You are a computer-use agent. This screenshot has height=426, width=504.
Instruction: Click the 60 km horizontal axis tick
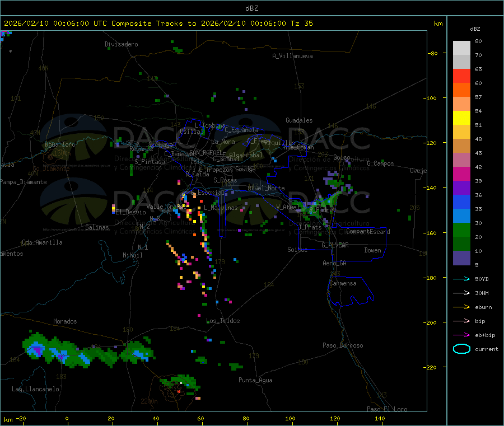click(x=200, y=418)
